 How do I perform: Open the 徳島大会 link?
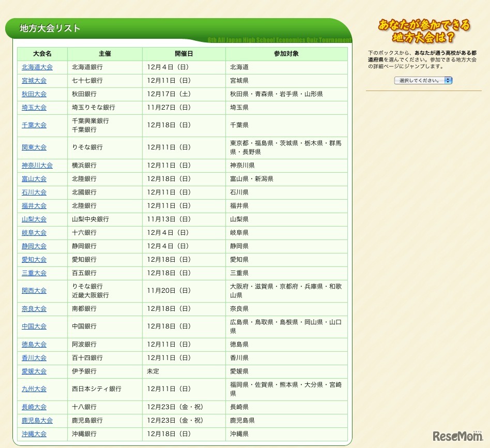coord(34,345)
